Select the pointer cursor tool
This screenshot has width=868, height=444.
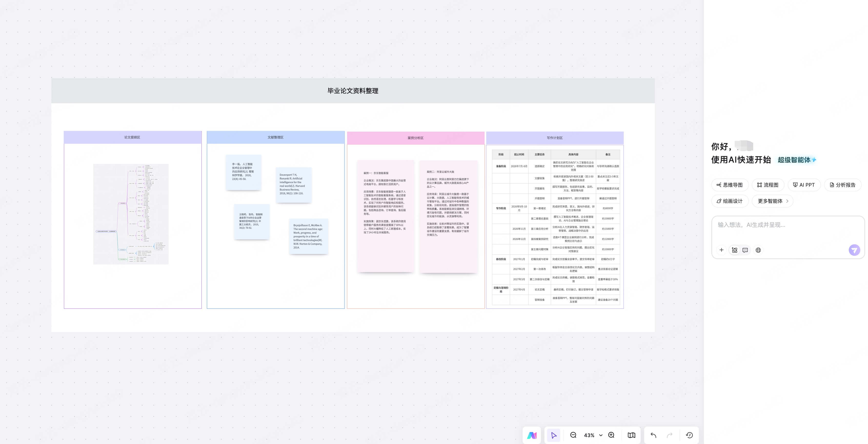click(554, 435)
